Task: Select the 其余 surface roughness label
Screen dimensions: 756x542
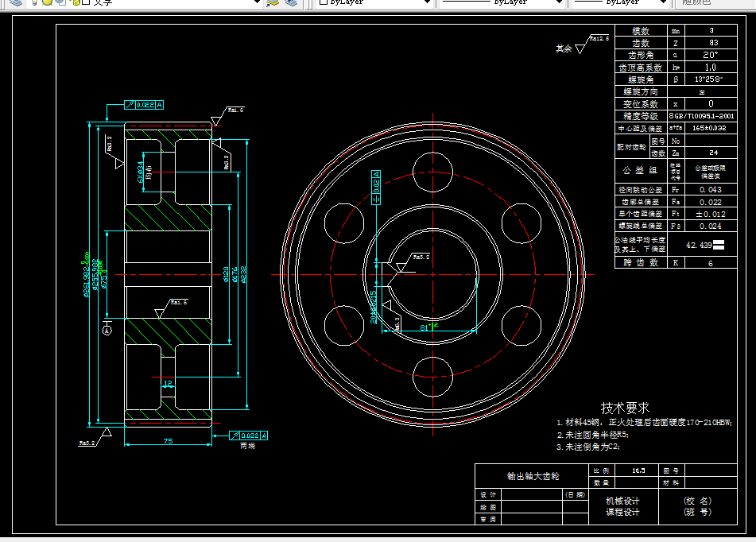Action: 564,48
